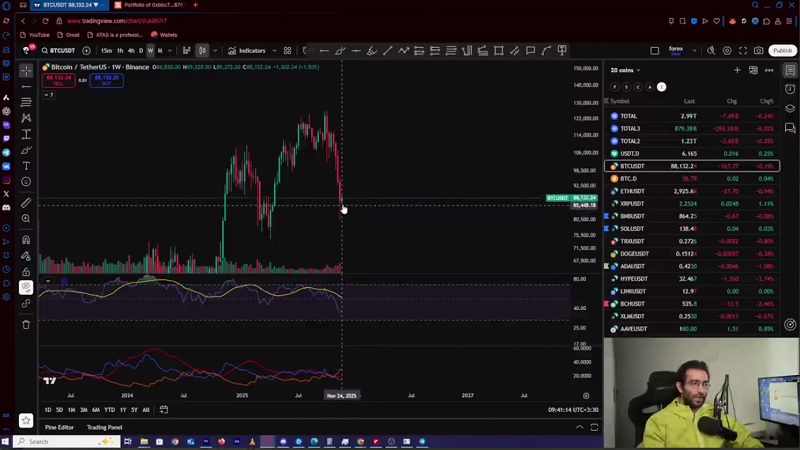This screenshot has height=450, width=800.
Task: Toggle the favorites star toolbar button
Action: (26, 421)
